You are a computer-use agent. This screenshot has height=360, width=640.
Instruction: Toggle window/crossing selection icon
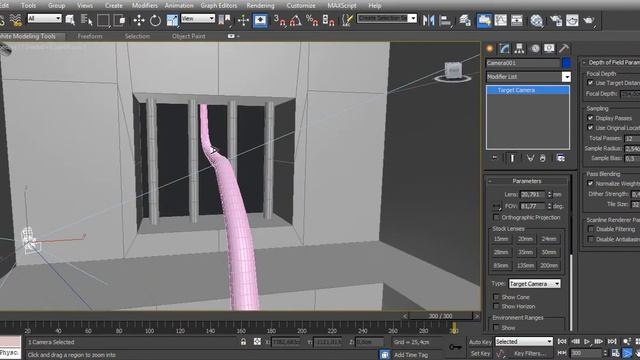point(119,20)
